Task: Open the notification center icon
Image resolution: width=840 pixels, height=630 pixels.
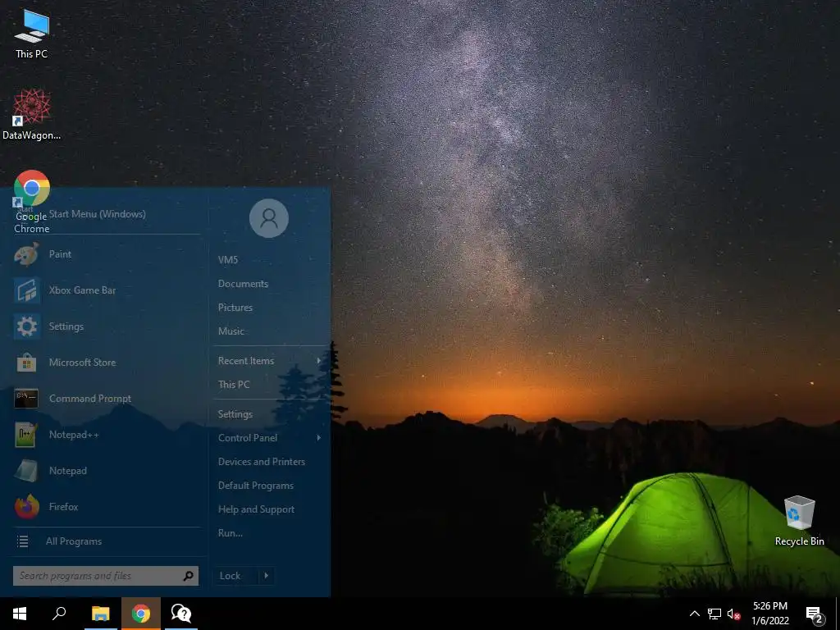Action: tap(815, 614)
